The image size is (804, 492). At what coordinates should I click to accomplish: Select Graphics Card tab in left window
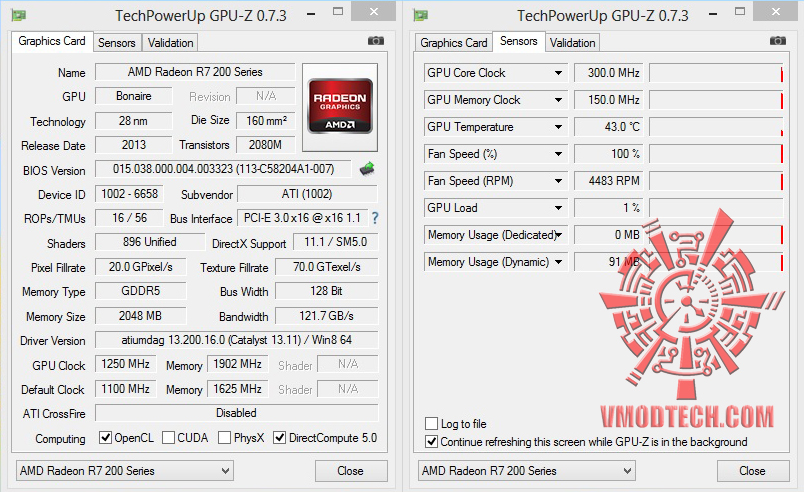pos(52,41)
